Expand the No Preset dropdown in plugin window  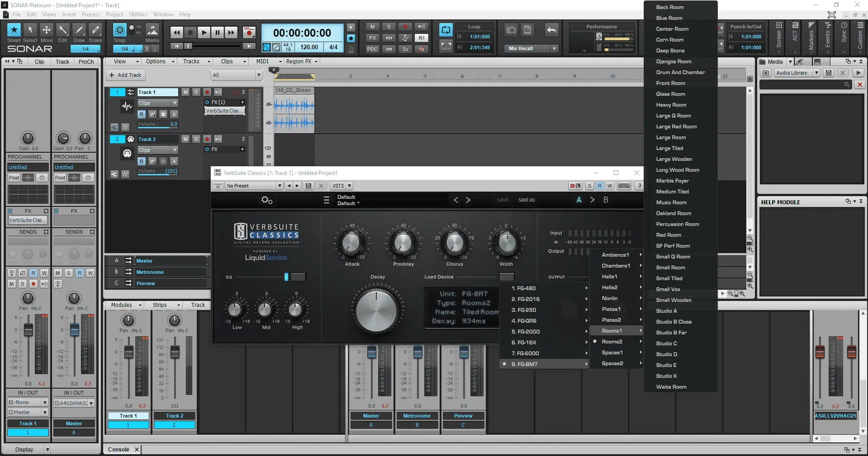(280, 186)
